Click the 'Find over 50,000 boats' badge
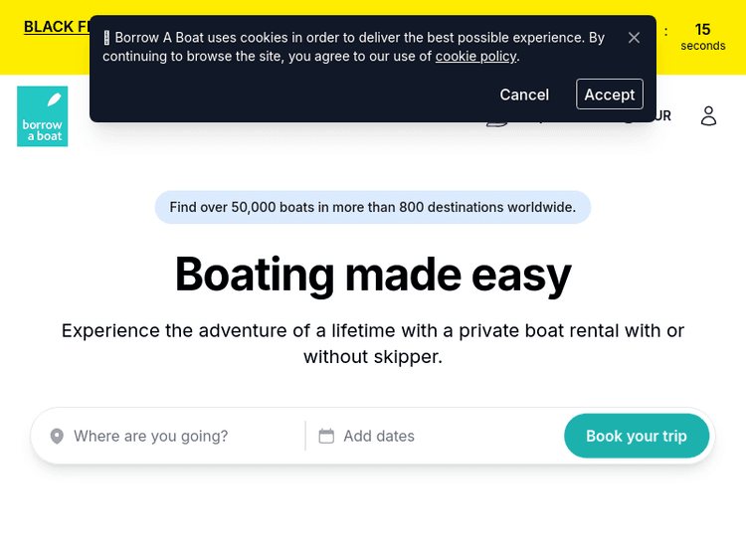Screen dimensions: 746x560 click(x=372, y=207)
